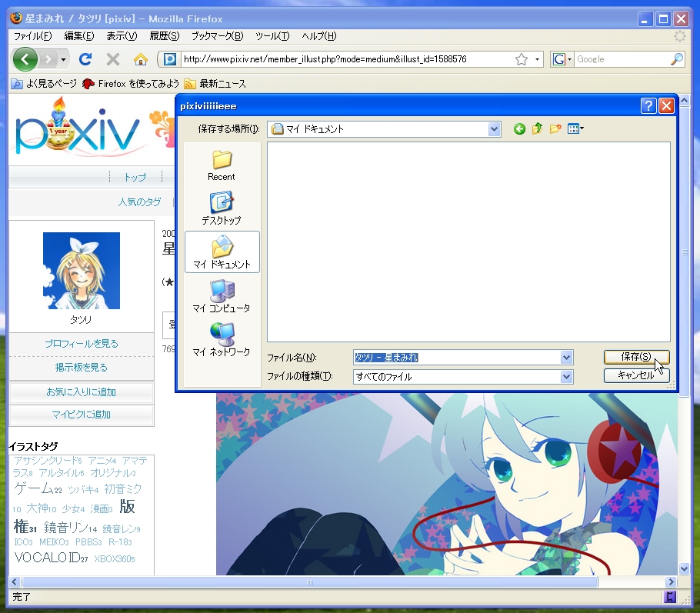Viewport: 700px width, 613px height.
Task: Click the 保存(S) save button
Action: 636,357
